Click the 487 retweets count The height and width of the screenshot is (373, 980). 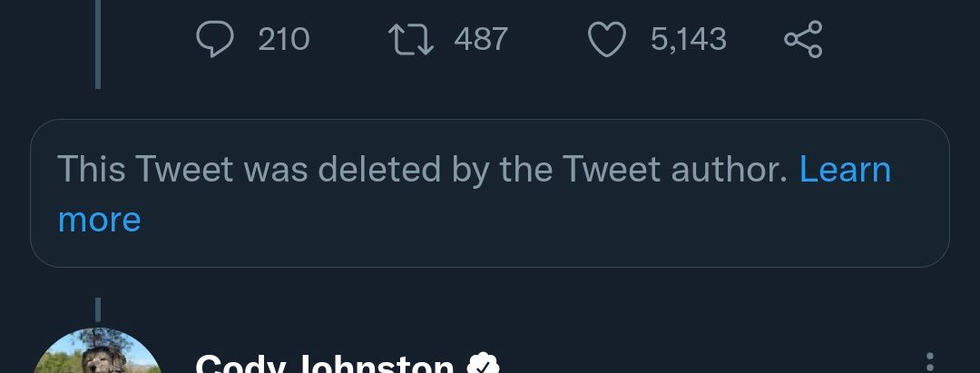point(481,39)
